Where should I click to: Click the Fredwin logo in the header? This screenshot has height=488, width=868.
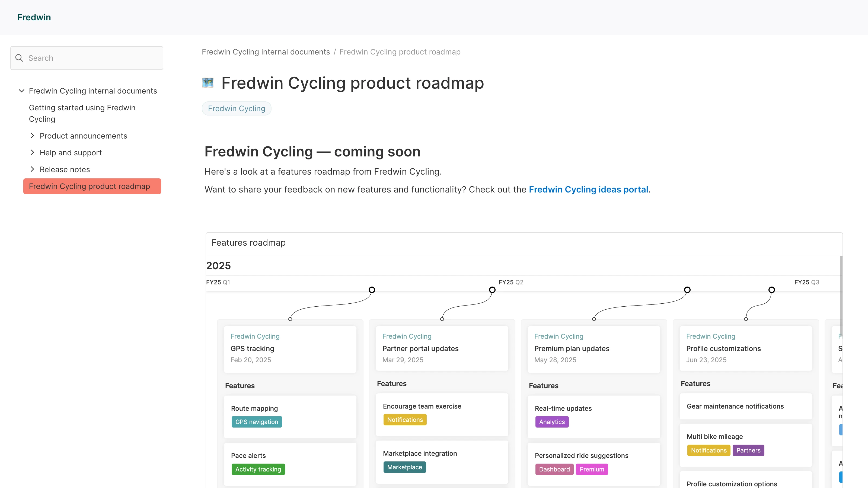34,17
